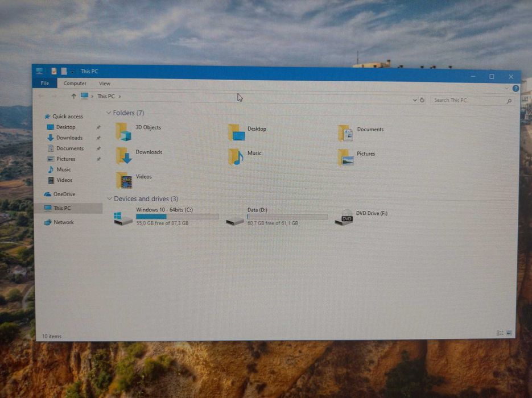Screen dimensions: 532x398
Task: Open the 3D Objects folder
Action: [x=138, y=131]
